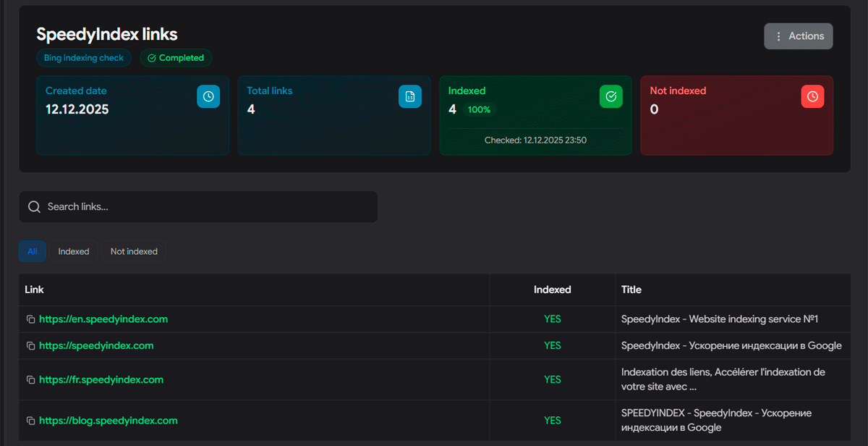Select the All filter tab
868x446 pixels.
(x=33, y=251)
